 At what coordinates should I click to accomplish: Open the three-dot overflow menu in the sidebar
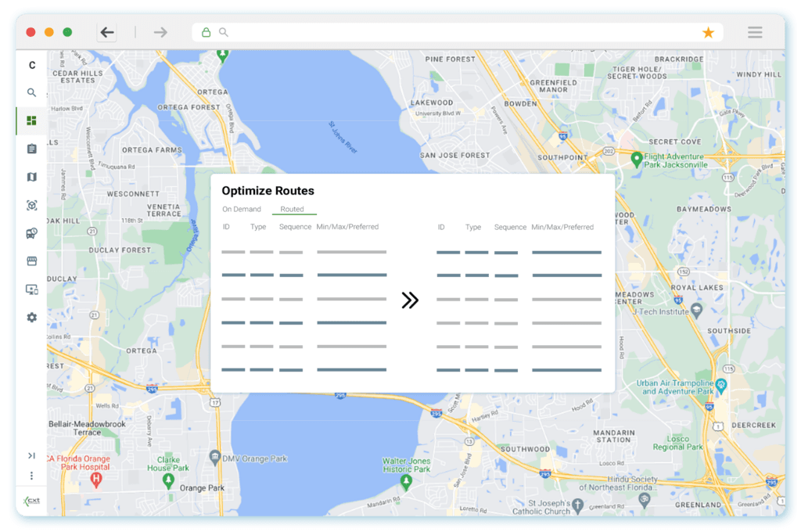(31, 475)
